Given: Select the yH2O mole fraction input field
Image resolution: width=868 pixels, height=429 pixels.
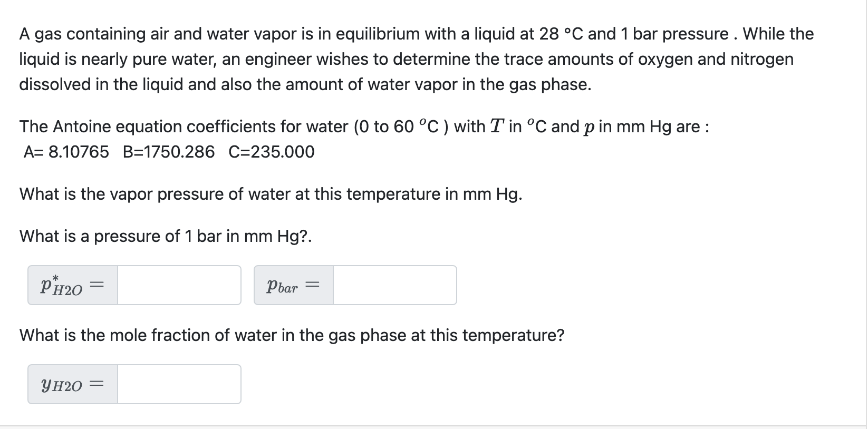Looking at the screenshot, I should click(x=179, y=384).
